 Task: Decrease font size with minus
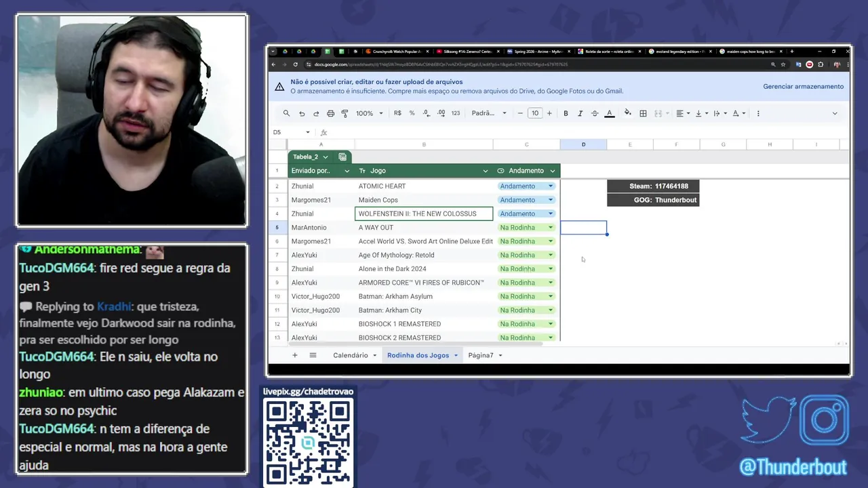click(x=520, y=113)
